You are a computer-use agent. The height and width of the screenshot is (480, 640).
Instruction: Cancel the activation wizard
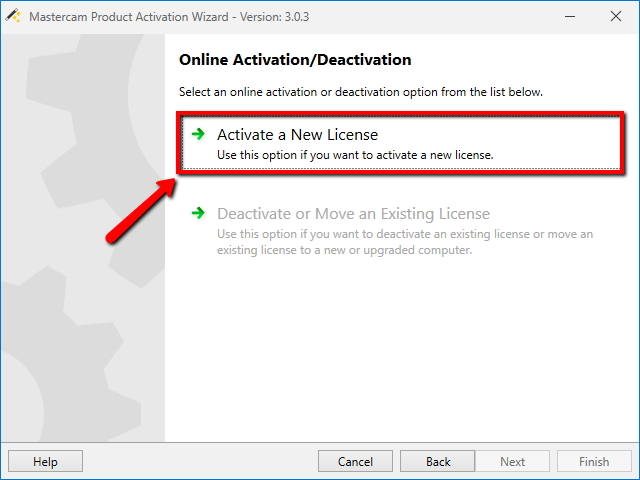coord(355,461)
